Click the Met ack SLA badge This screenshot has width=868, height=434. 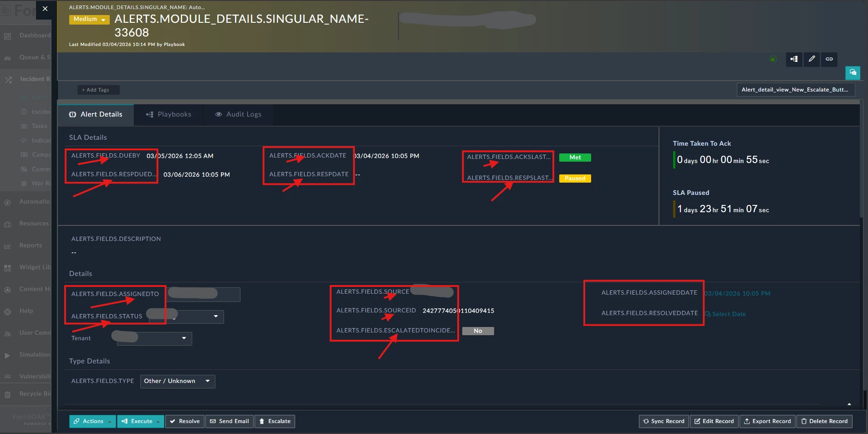(575, 158)
